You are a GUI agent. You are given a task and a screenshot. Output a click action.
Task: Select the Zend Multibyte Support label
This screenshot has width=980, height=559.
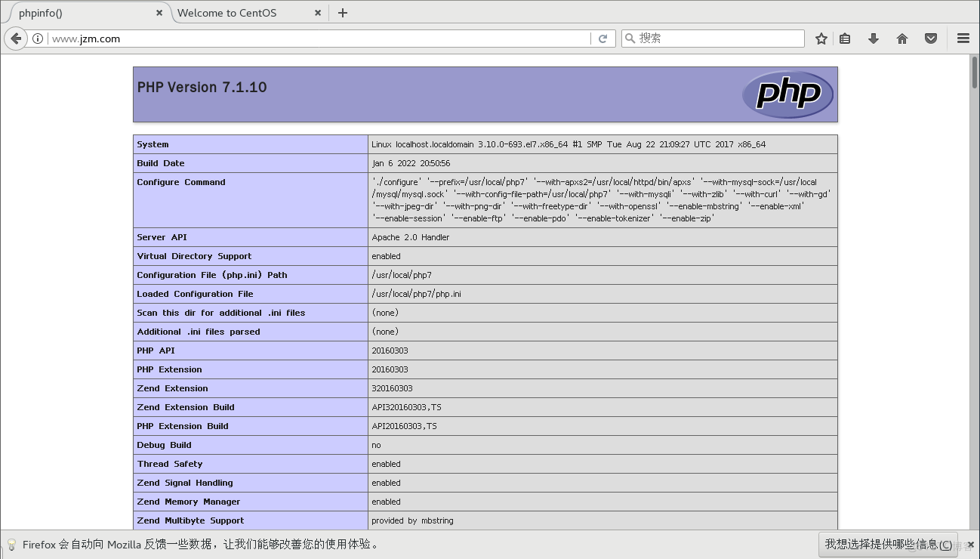(190, 520)
